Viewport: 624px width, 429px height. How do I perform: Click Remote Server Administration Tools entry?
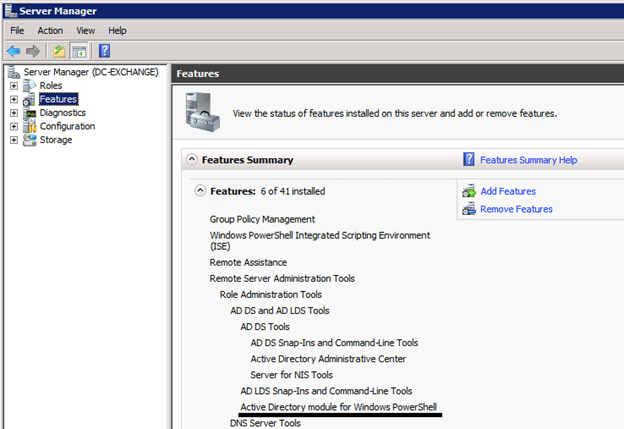tap(282, 279)
